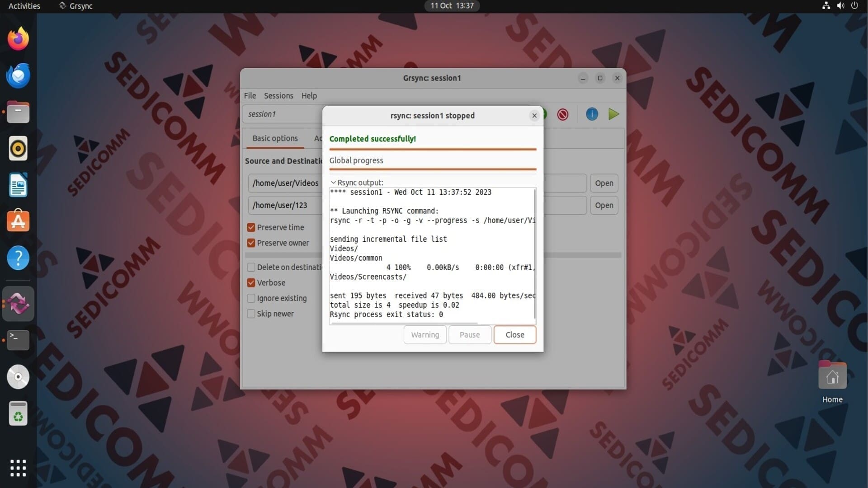Open the clock showing 11 Oct 13:37
Screen dimensions: 868x488
pos(452,6)
